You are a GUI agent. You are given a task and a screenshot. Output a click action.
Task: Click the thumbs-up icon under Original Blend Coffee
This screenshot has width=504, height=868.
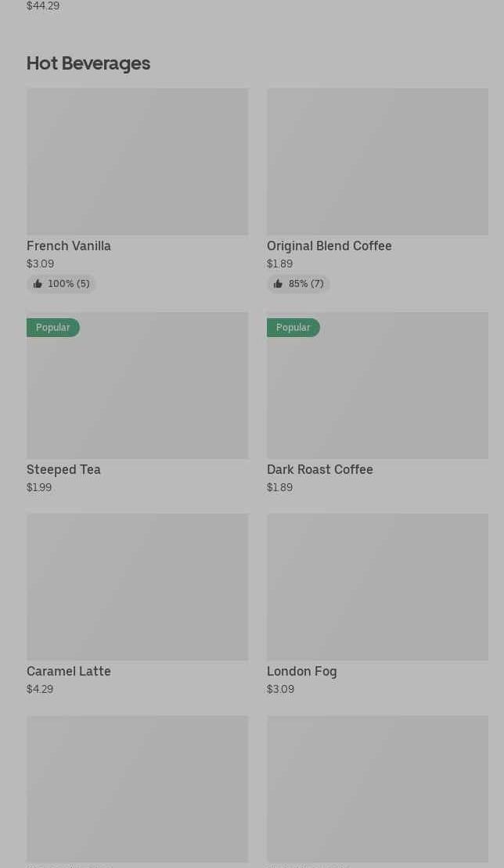(278, 284)
